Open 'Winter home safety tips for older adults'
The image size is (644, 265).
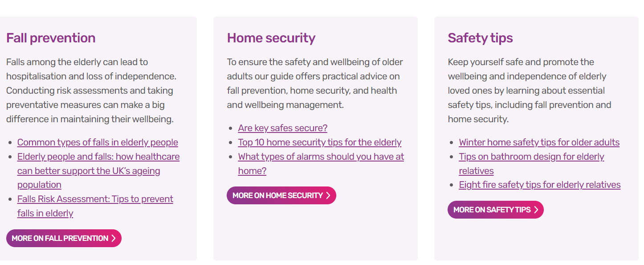pyautogui.click(x=539, y=142)
